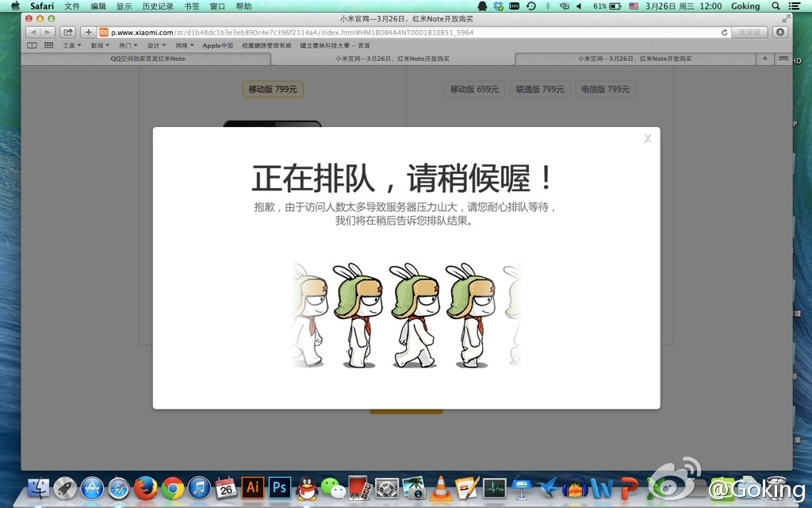Select 联通版 799元 option
The image size is (812, 508).
(539, 89)
